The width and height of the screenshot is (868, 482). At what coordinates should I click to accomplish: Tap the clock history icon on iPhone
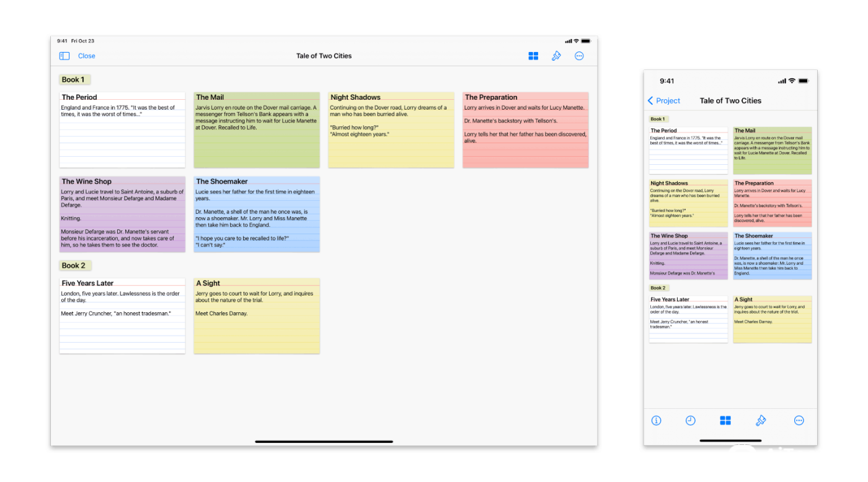(690, 421)
